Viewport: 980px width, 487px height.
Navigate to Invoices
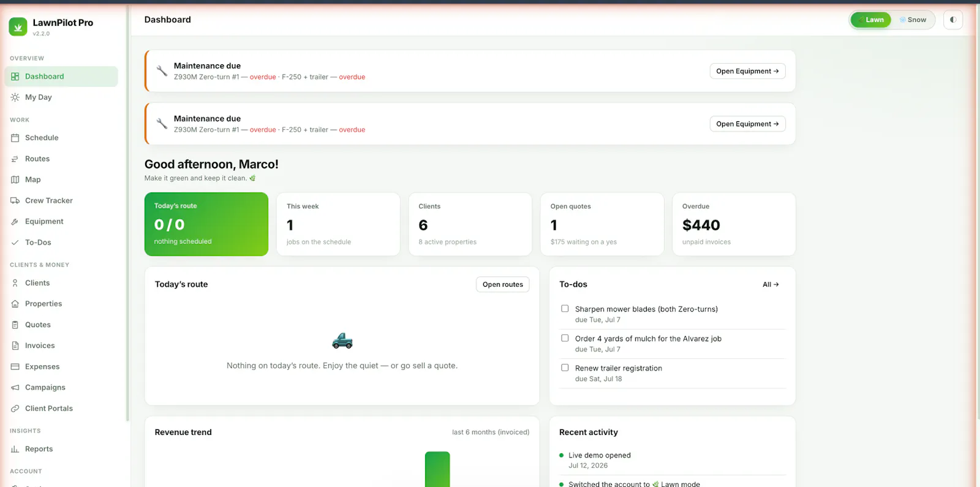coord(61,345)
